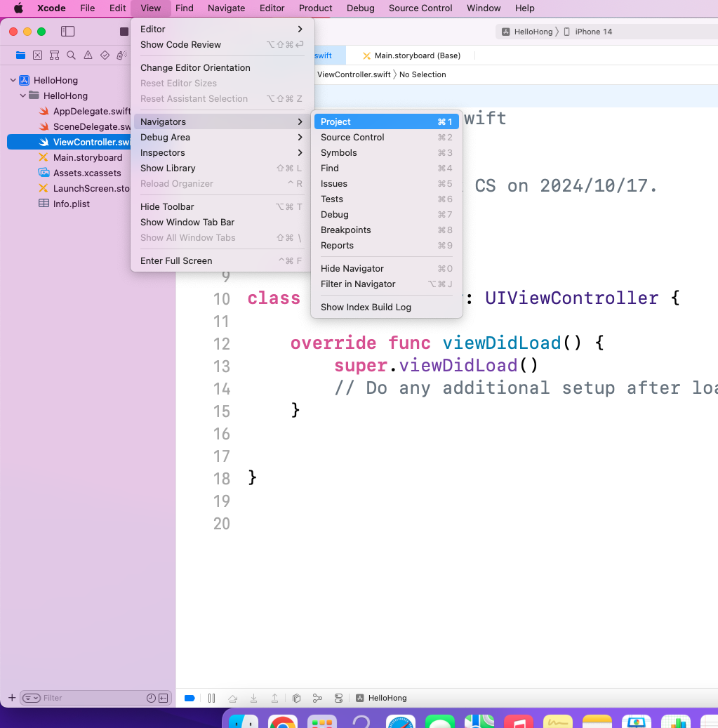The height and width of the screenshot is (728, 718).
Task: Select Symbols in Navigators submenu
Action: click(x=386, y=153)
